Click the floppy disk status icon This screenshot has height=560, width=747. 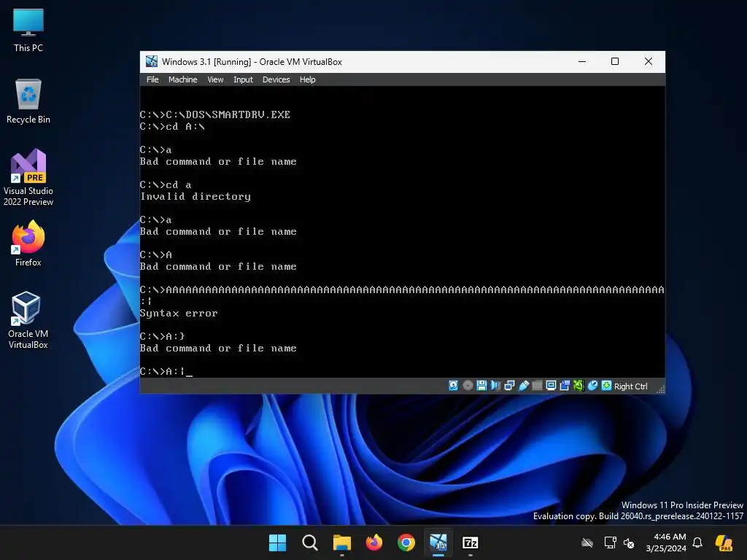(x=481, y=386)
